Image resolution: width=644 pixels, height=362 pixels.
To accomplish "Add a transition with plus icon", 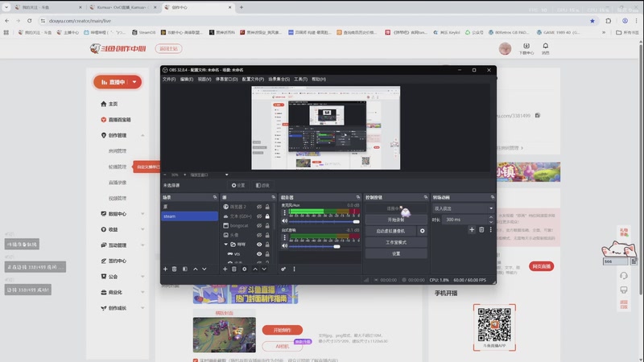I will 472,229.
